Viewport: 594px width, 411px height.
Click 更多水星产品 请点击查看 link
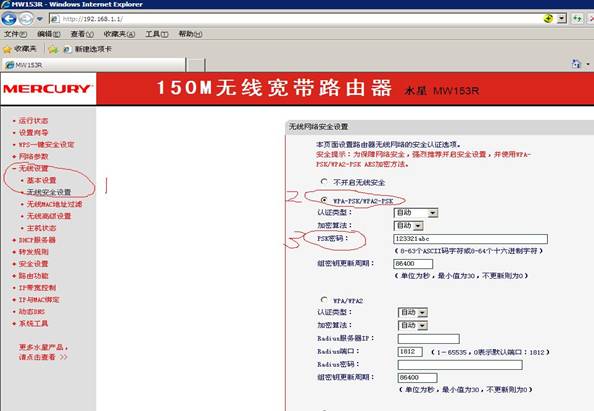pyautogui.click(x=43, y=352)
